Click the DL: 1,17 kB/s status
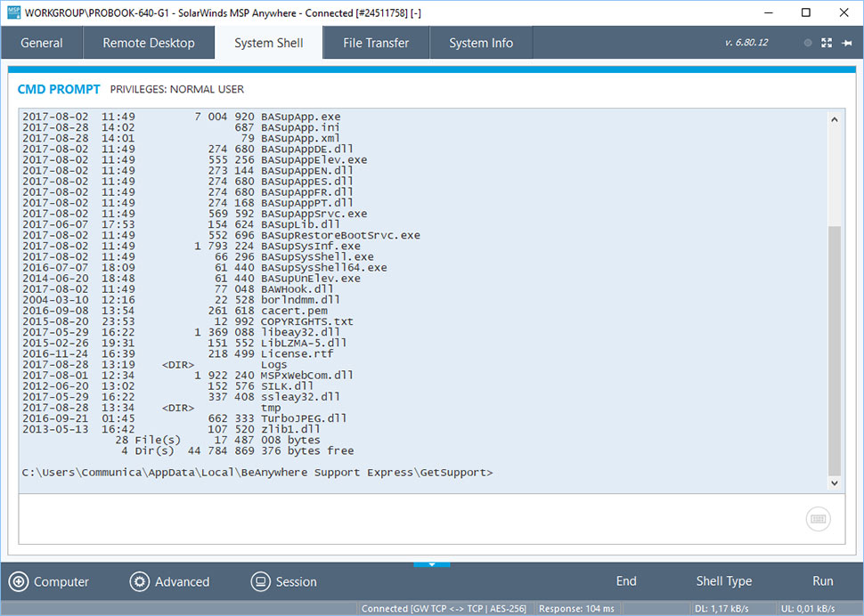The height and width of the screenshot is (616, 864). 721,608
